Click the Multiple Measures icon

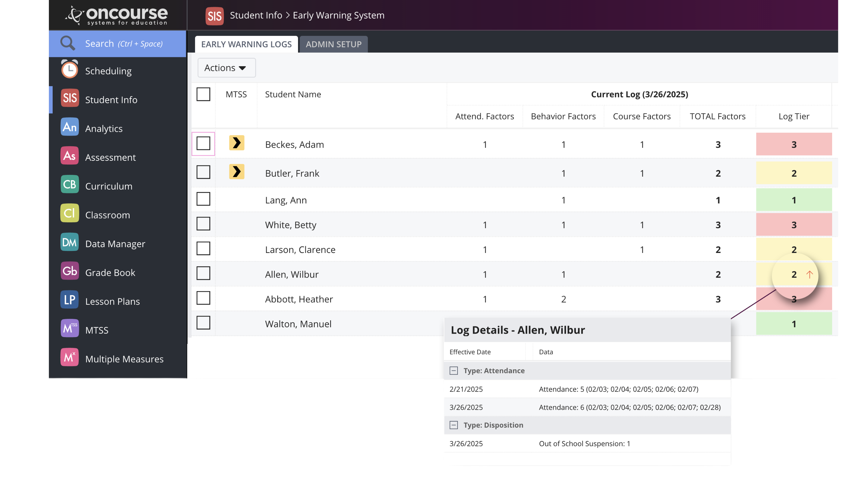[69, 357]
